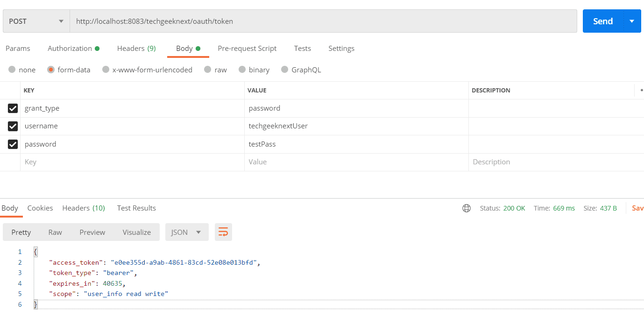Open the POST method dropdown
Viewport: 644px width, 317px height.
pos(36,21)
